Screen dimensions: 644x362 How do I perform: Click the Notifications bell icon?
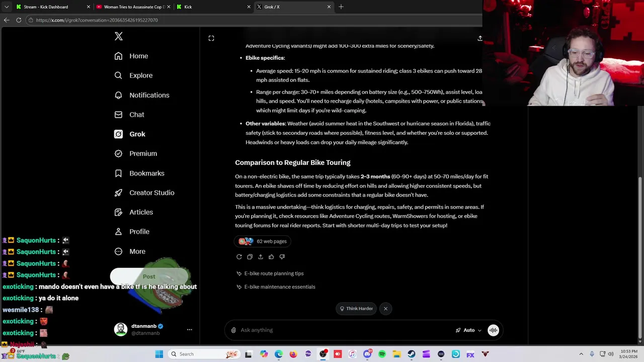click(118, 95)
